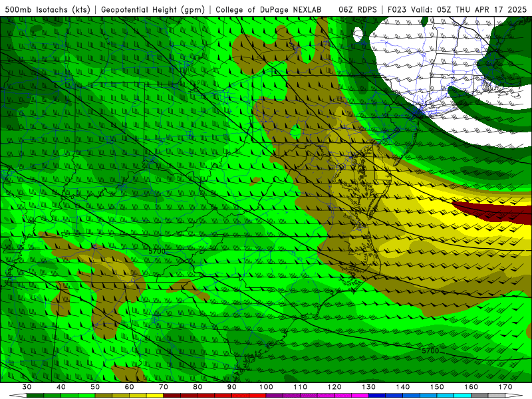
Task: Click the "110" color bar label
Action: point(301,387)
